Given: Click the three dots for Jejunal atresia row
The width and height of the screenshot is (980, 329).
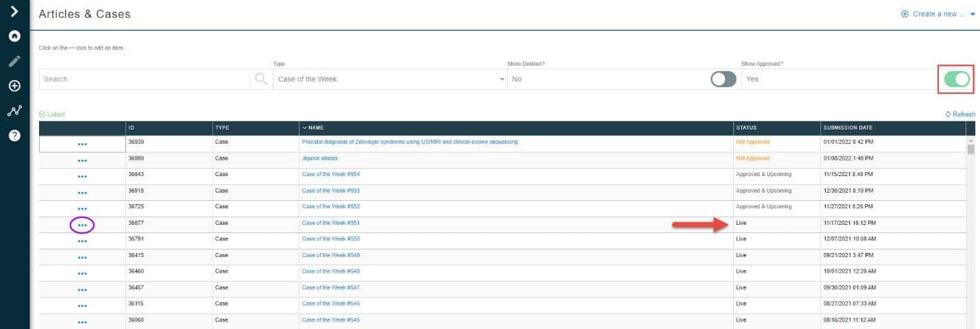Looking at the screenshot, I should pos(82,160).
